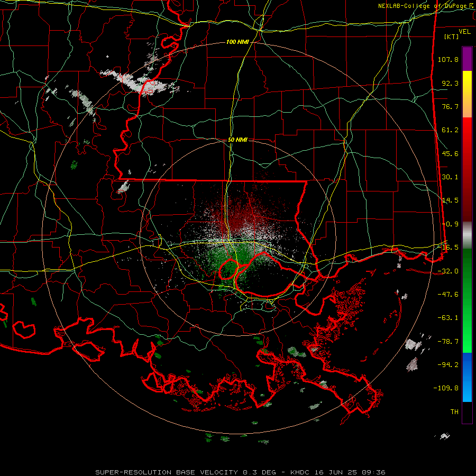This screenshot has height=476, width=476.
Task: Click the -32.0 value on velocity scale
Action: coord(448,271)
